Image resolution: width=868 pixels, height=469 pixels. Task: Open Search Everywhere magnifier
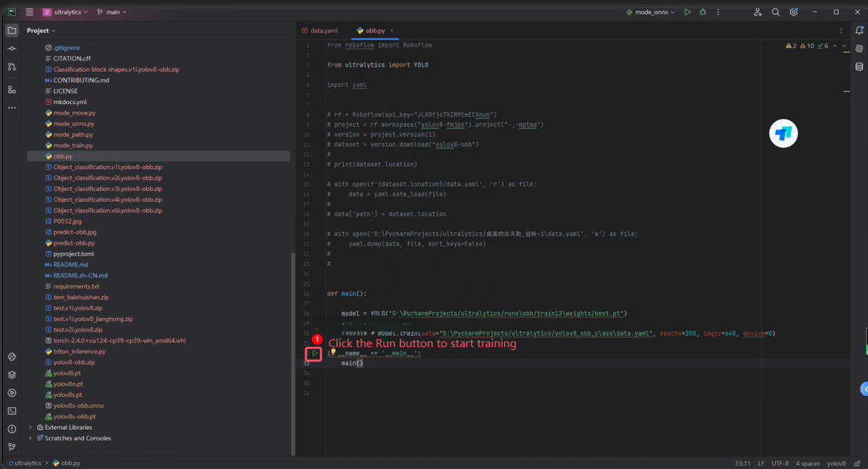click(775, 12)
